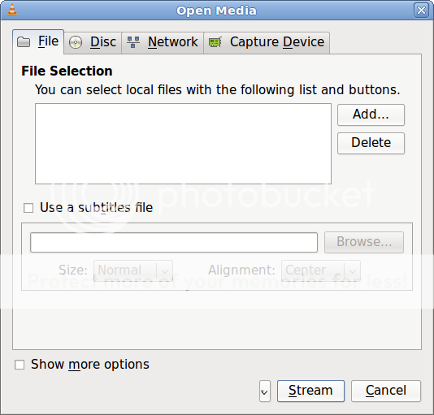Screen dimensions: 434x415
Task: Close the Open Media dialog
Action: (421, 10)
